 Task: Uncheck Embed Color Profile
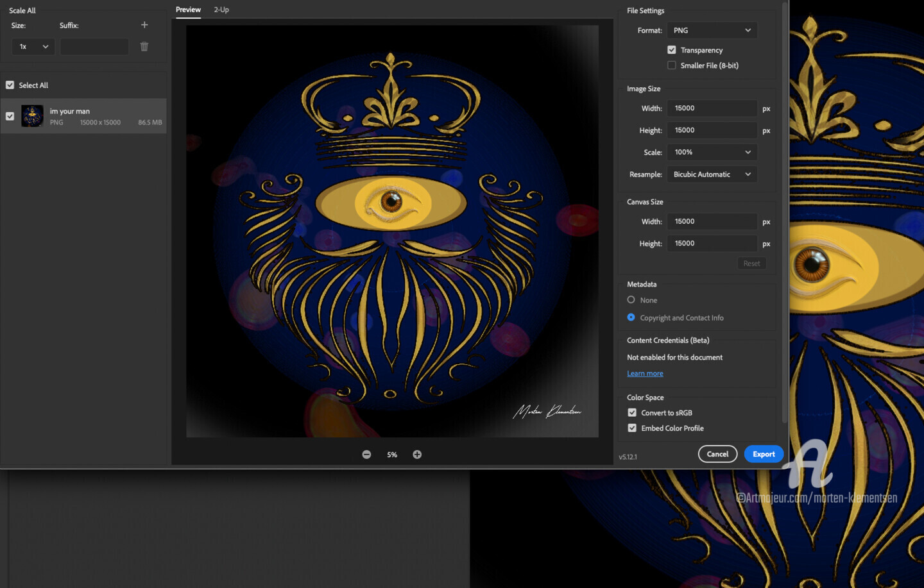pos(632,428)
